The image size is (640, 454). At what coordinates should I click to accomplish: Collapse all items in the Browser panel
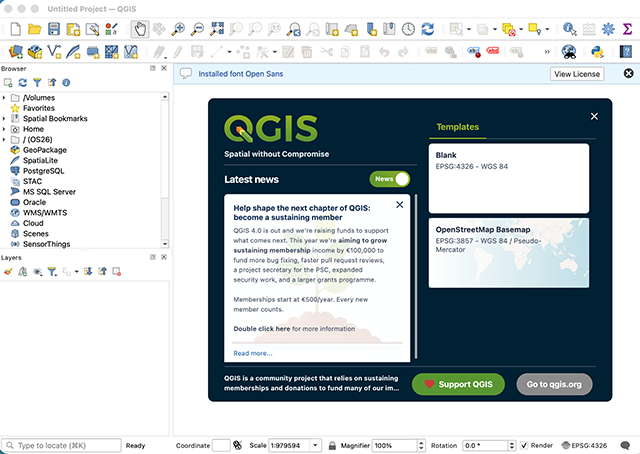click(52, 82)
